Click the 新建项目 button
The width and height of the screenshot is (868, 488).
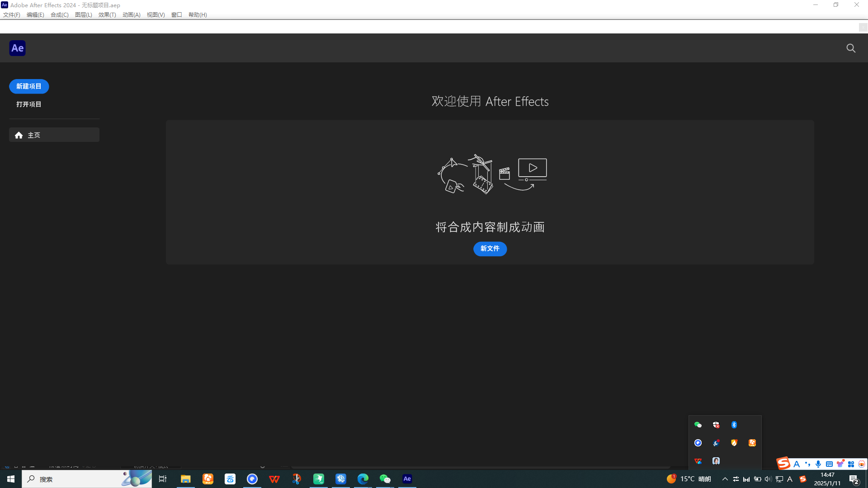(29, 86)
